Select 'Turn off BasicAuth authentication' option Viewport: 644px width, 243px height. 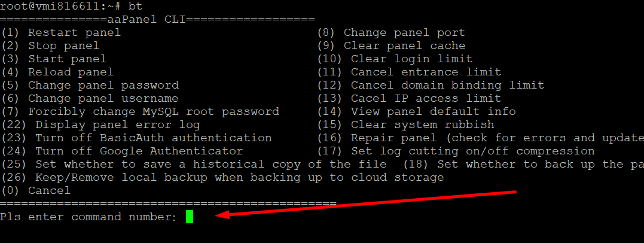pos(136,138)
